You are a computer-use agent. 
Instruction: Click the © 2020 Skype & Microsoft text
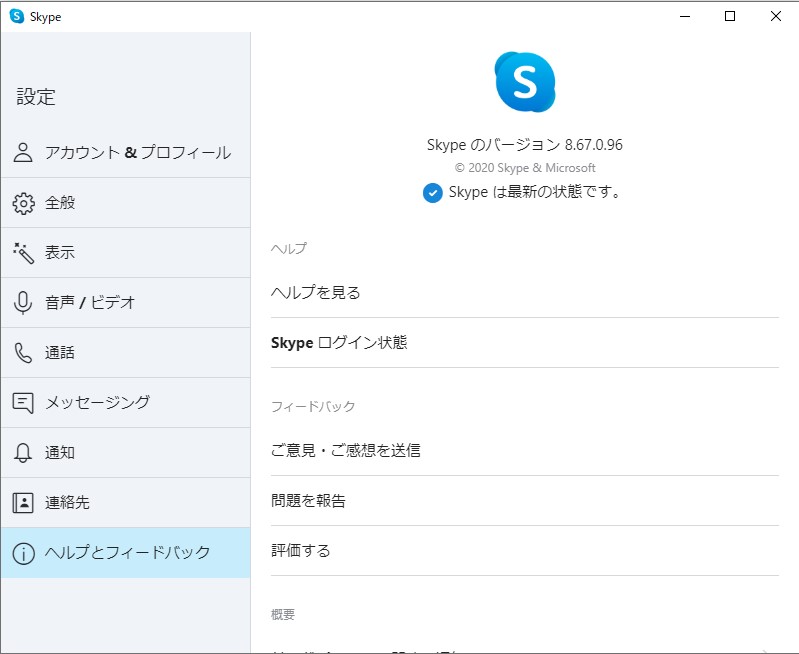pyautogui.click(x=525, y=168)
